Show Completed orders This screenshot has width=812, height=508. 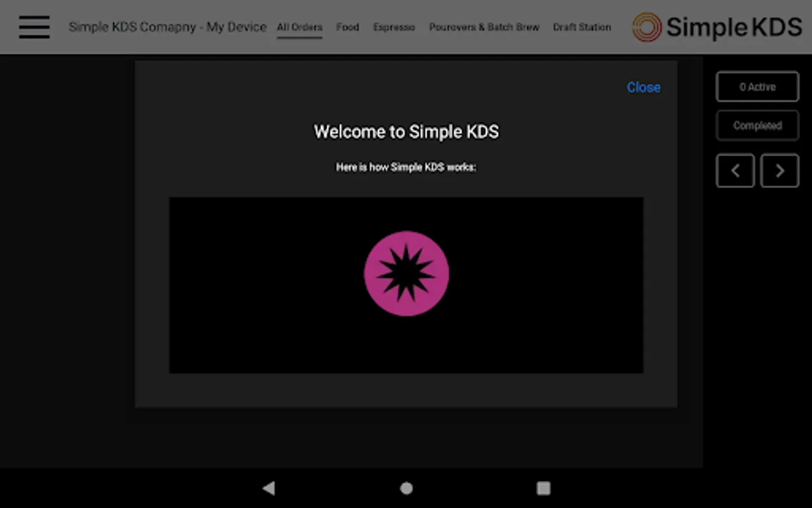pos(757,125)
